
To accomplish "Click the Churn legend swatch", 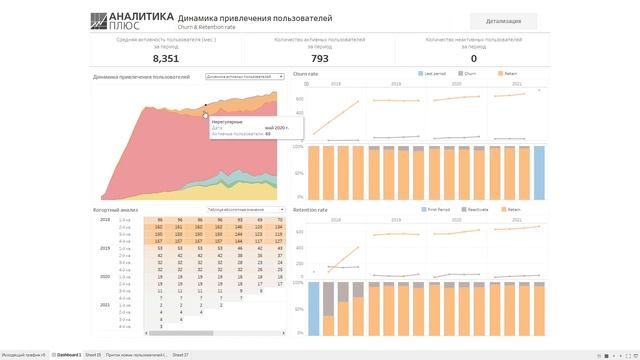I will 460,73.
